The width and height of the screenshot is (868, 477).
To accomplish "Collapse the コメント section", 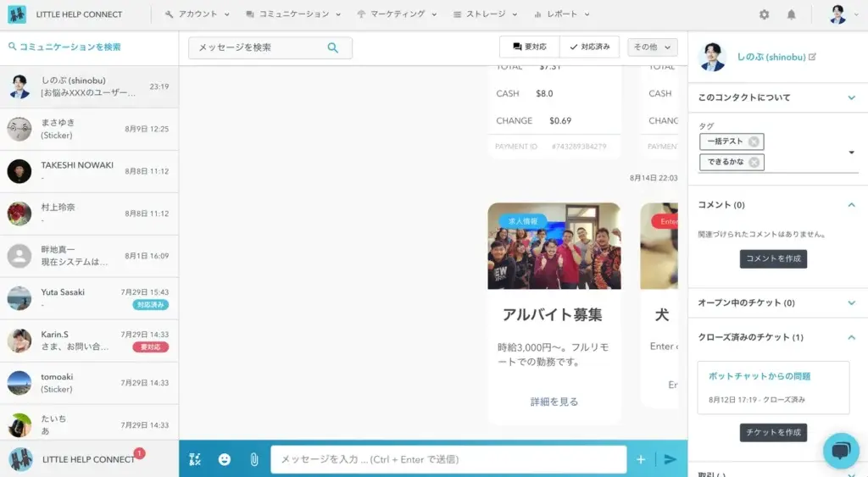I will [851, 205].
